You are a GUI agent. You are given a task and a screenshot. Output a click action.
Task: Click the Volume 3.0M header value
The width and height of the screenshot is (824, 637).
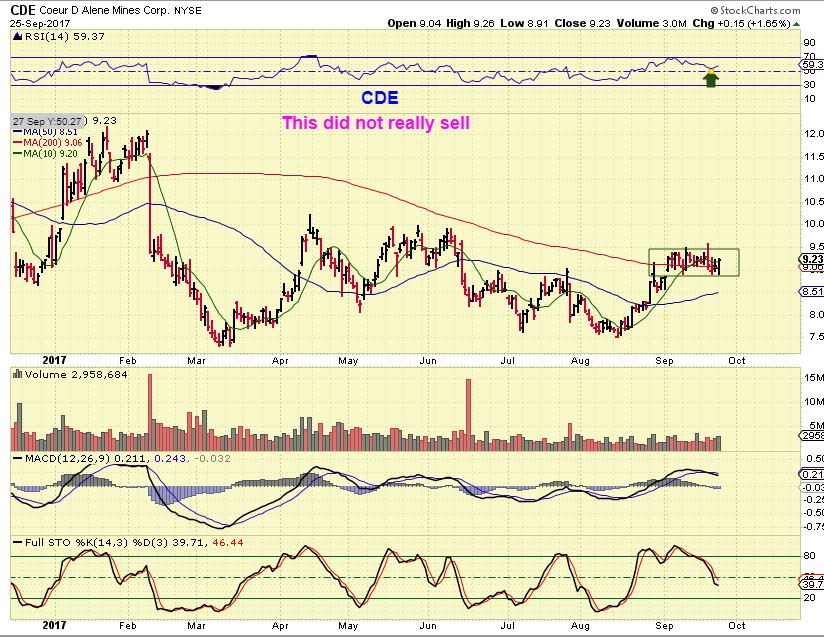point(652,24)
